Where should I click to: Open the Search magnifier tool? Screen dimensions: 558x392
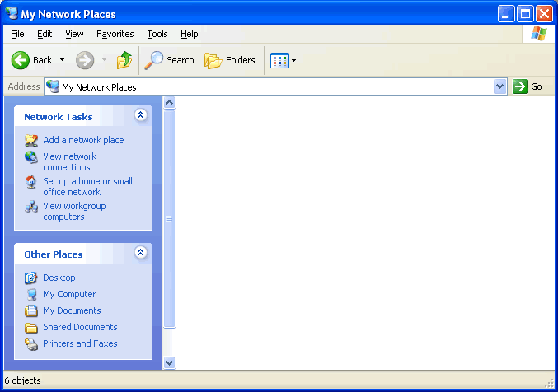click(153, 60)
